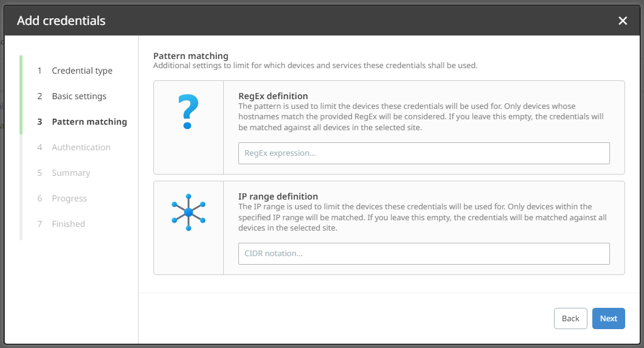Click the IP range description paragraph
This screenshot has height=348, width=644.
point(422,217)
